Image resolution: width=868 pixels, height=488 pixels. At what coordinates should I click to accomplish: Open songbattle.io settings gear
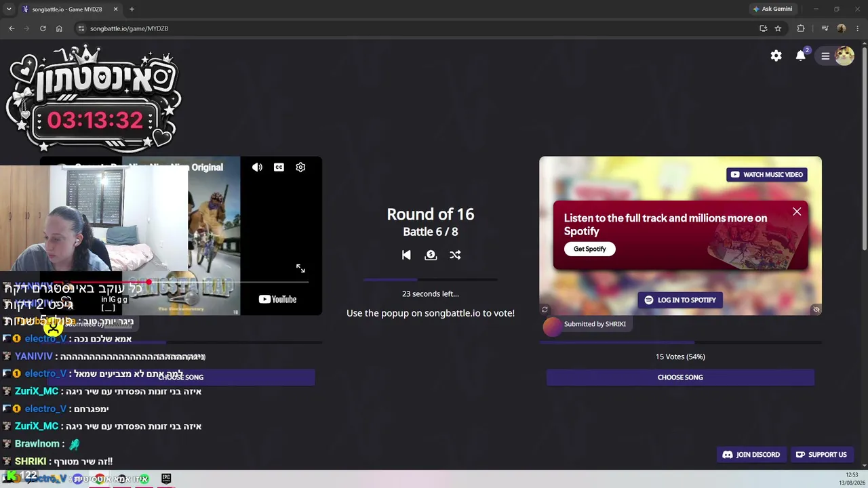[776, 56]
